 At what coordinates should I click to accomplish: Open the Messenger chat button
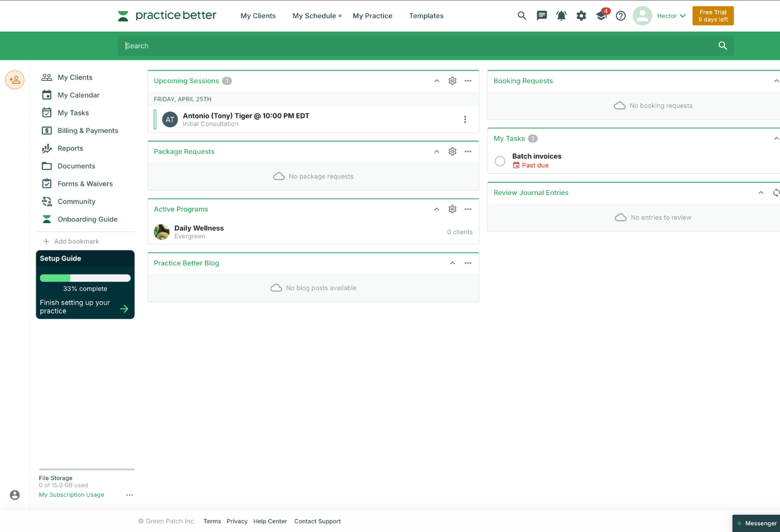(756, 523)
